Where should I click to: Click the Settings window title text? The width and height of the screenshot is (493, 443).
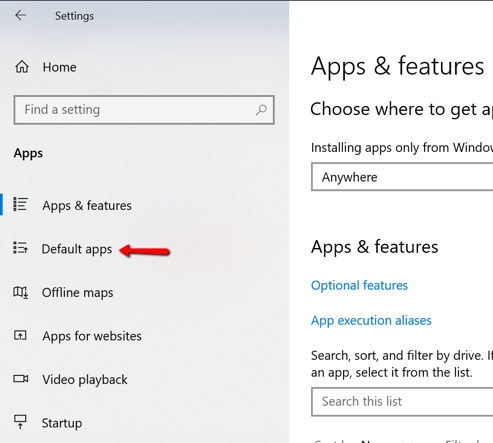point(74,16)
